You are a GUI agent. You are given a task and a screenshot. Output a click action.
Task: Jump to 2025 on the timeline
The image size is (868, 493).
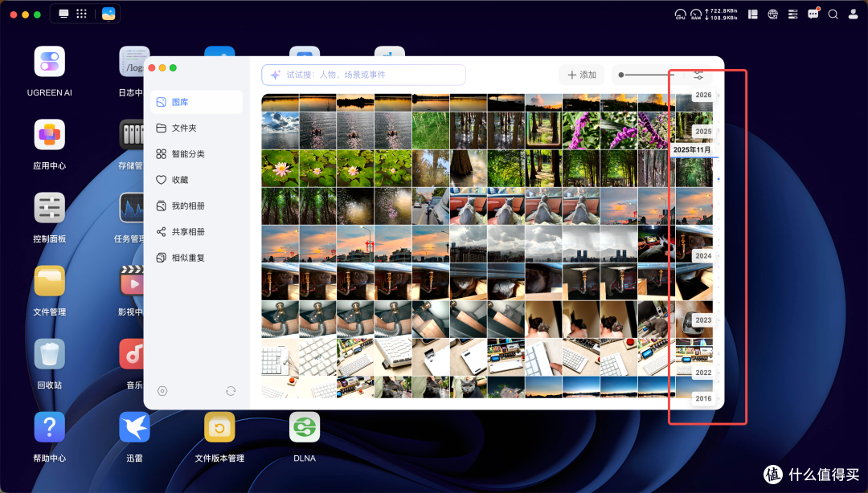(x=703, y=132)
